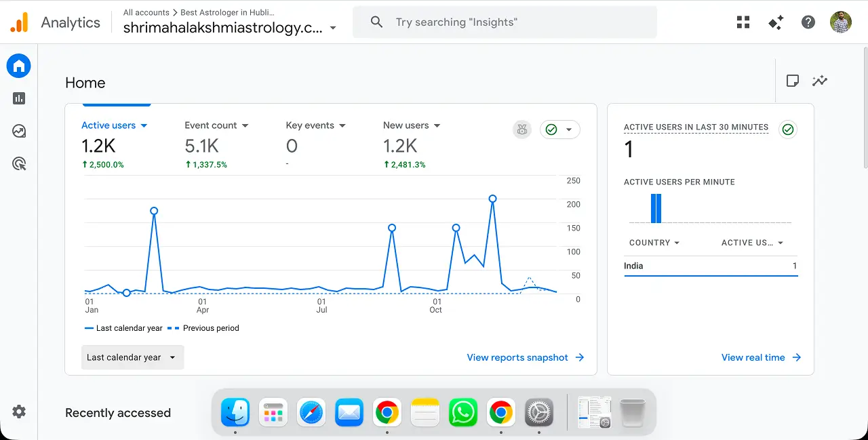Toggle the Previous period legend entry
This screenshot has height=440, width=868.
click(210, 328)
